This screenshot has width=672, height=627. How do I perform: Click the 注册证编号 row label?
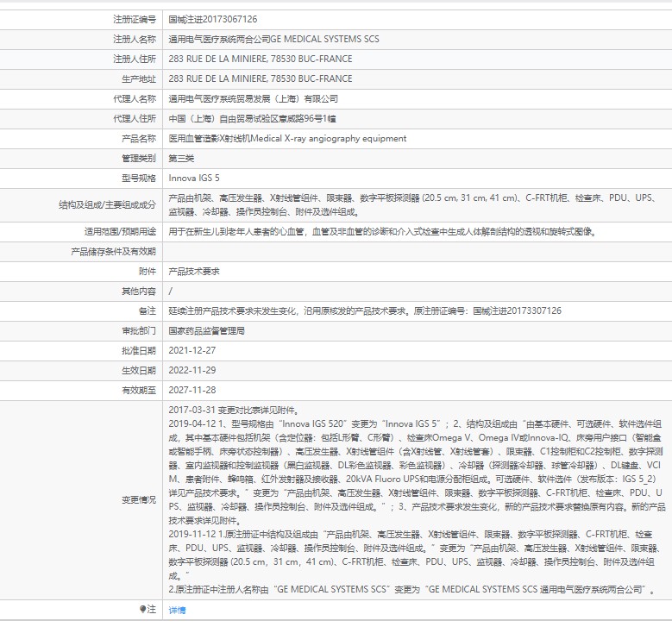[135, 19]
